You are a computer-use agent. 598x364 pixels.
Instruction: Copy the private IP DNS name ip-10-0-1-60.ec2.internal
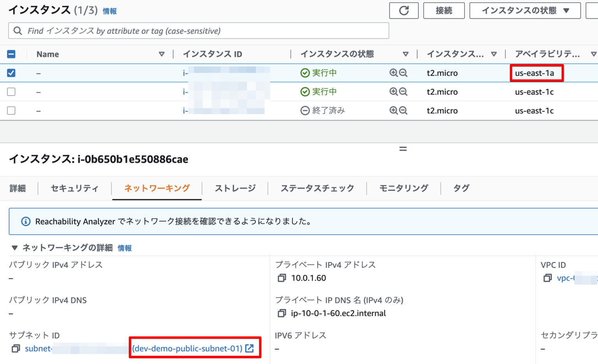point(281,313)
